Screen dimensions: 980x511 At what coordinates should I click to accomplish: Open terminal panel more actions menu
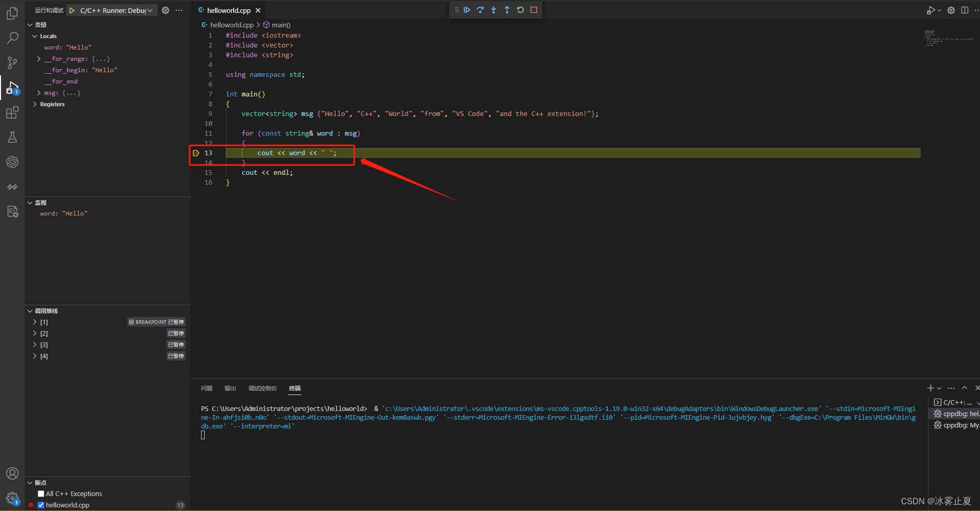[951, 388]
